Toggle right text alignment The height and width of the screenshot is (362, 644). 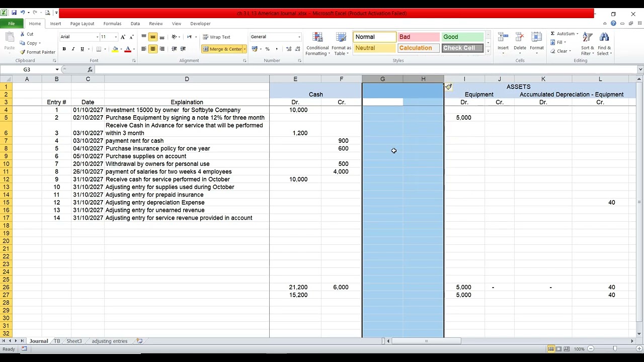point(162,49)
